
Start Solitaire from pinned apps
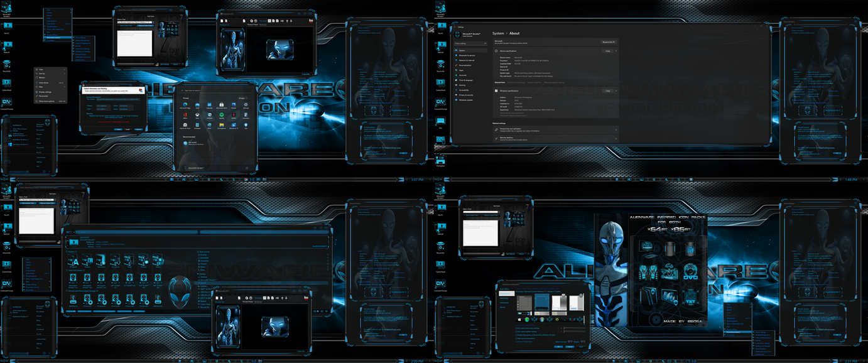pos(210,116)
